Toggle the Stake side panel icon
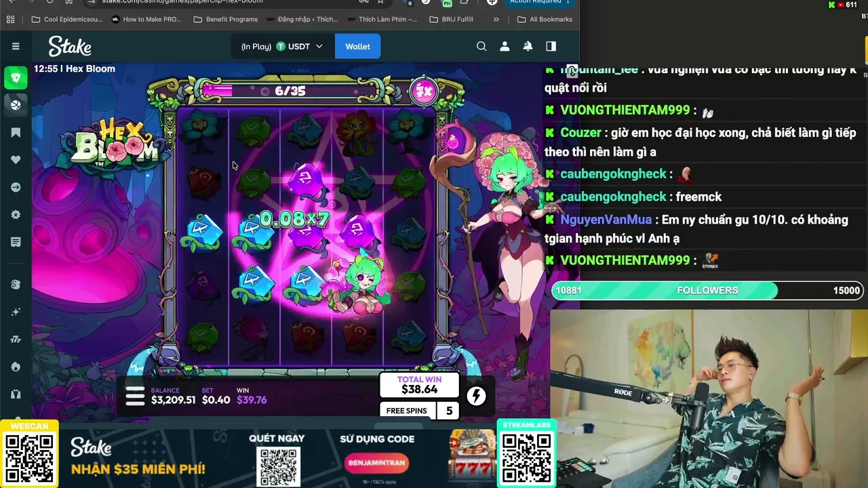The height and width of the screenshot is (488, 868). point(551,46)
